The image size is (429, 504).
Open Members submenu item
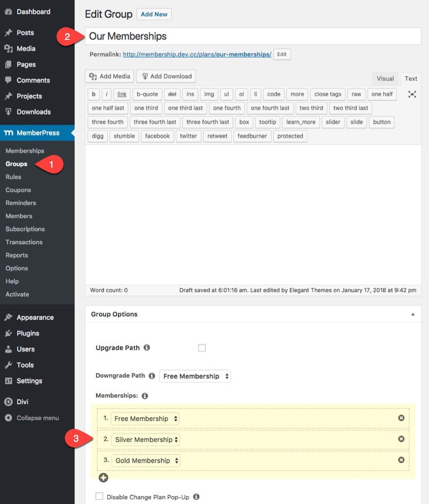pyautogui.click(x=19, y=216)
